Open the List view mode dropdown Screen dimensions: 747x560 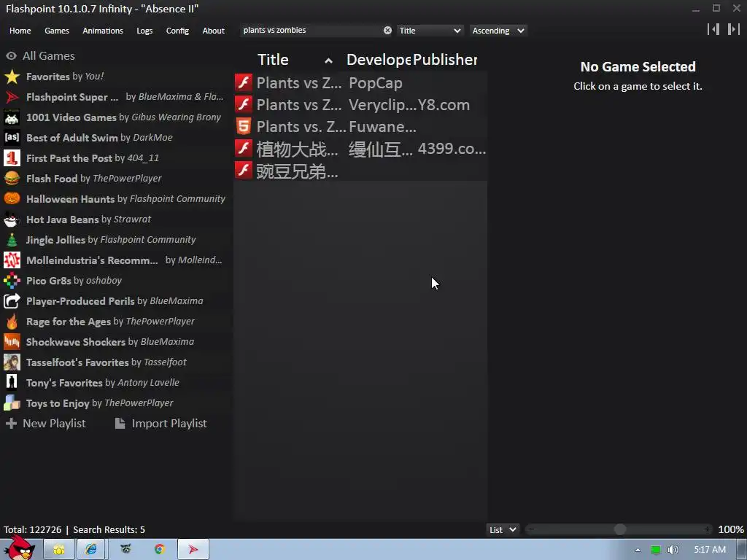click(503, 529)
